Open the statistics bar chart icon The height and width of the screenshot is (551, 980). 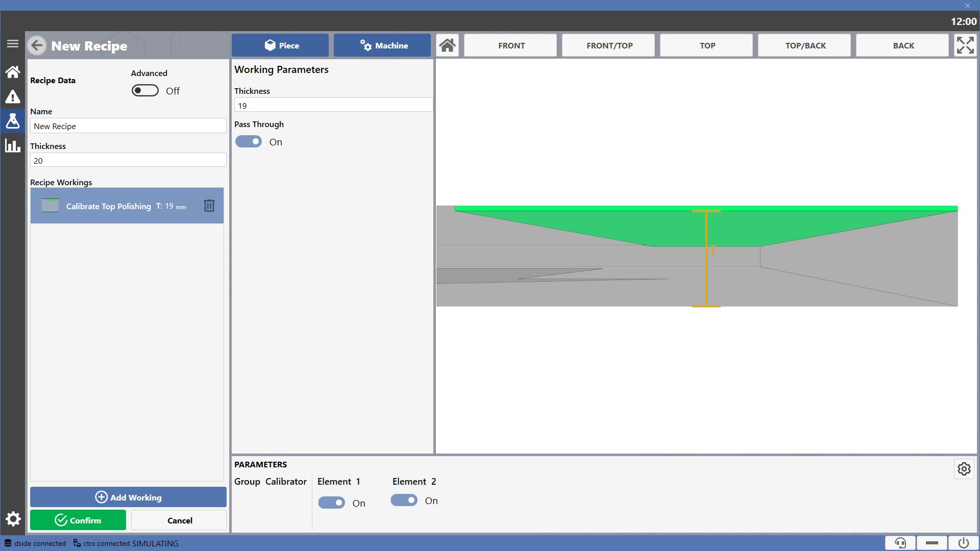(x=13, y=145)
